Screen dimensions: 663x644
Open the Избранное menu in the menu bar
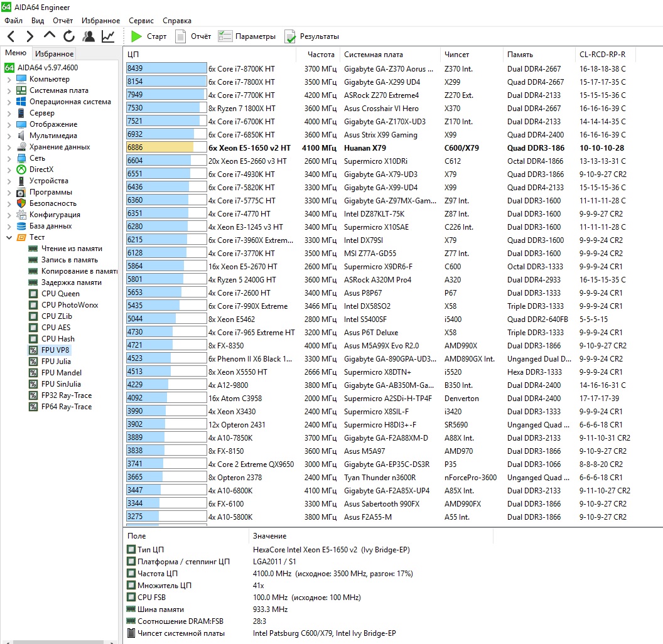[x=100, y=20]
